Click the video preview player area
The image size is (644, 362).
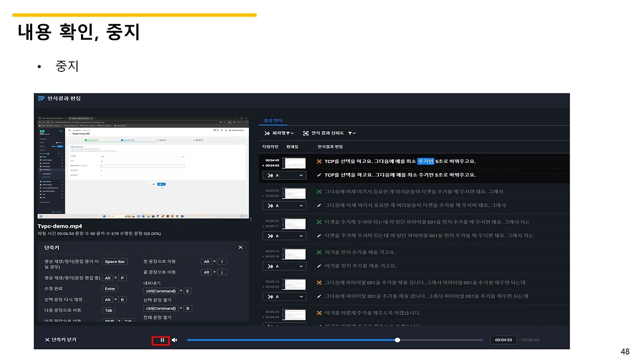click(143, 167)
